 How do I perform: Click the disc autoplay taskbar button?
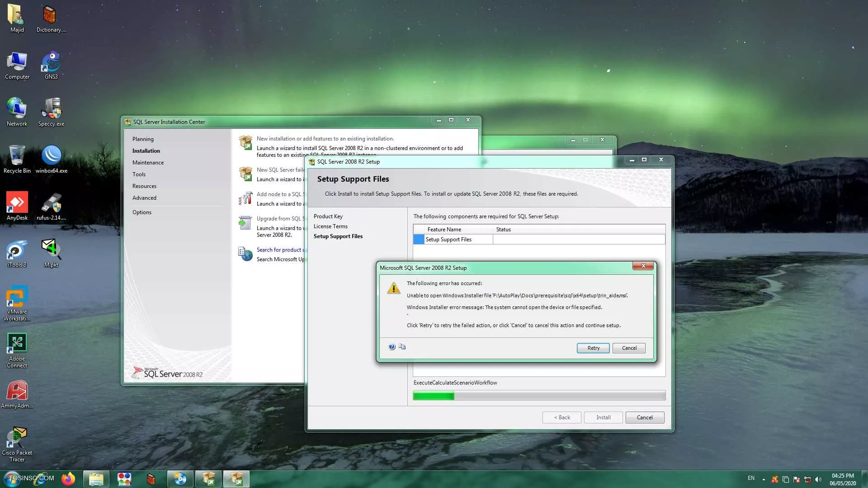[x=180, y=479]
